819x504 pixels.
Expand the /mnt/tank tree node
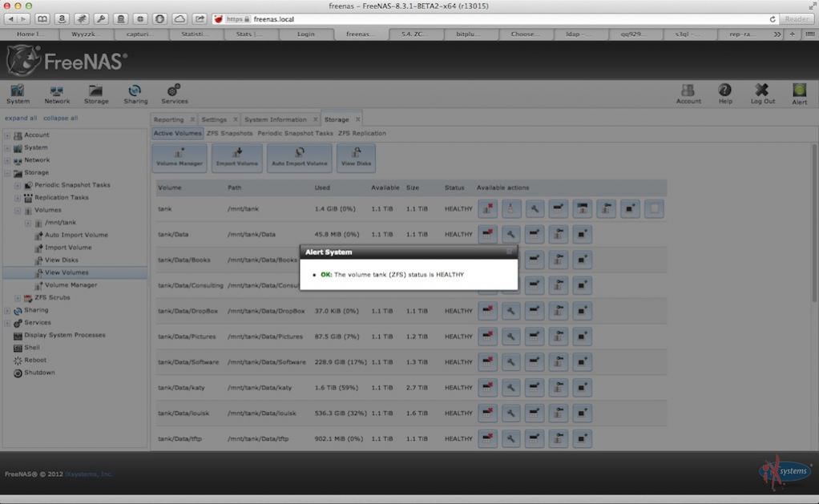(28, 223)
